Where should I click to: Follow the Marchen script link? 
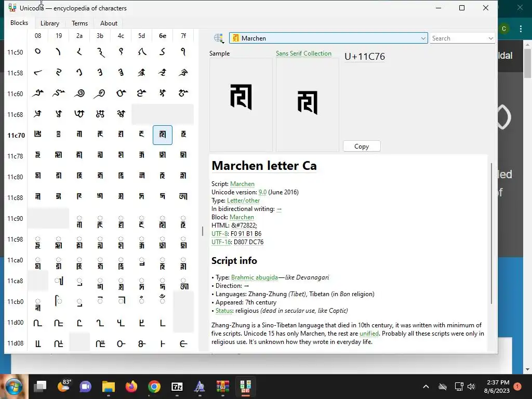tap(242, 183)
